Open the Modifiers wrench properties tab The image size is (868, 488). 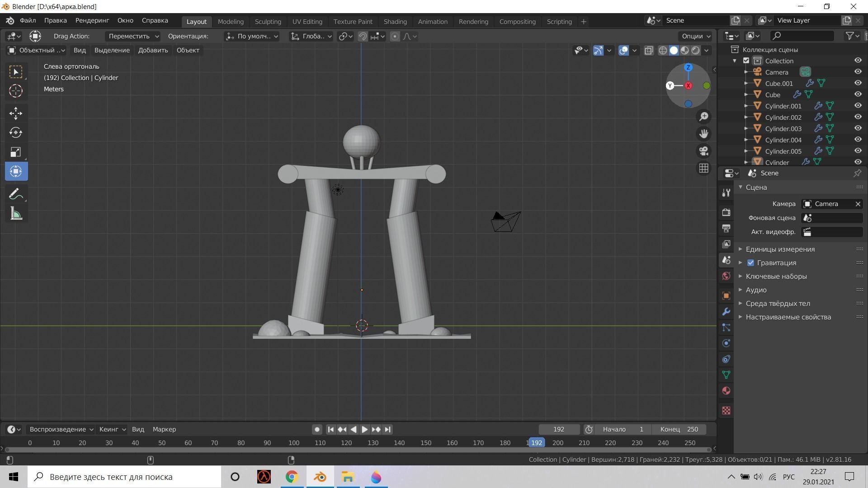pos(726,312)
